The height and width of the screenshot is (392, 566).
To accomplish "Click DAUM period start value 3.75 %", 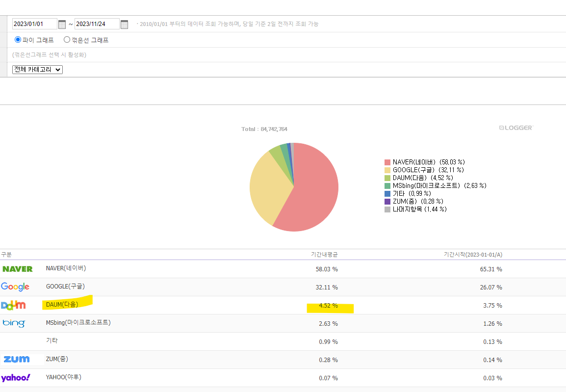I will pos(493,305).
